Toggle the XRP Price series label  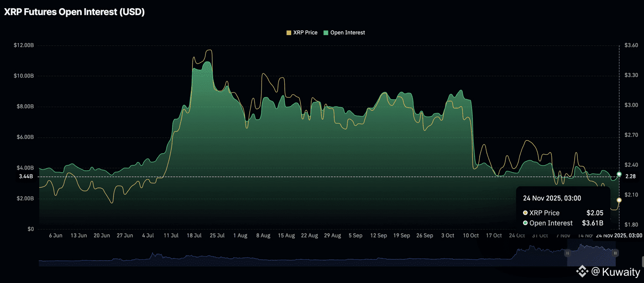pos(305,33)
